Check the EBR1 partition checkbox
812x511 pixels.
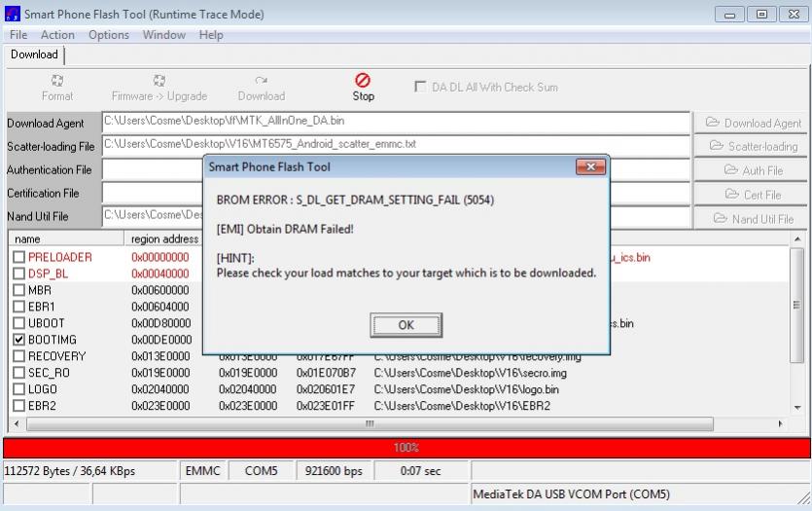pos(19,307)
